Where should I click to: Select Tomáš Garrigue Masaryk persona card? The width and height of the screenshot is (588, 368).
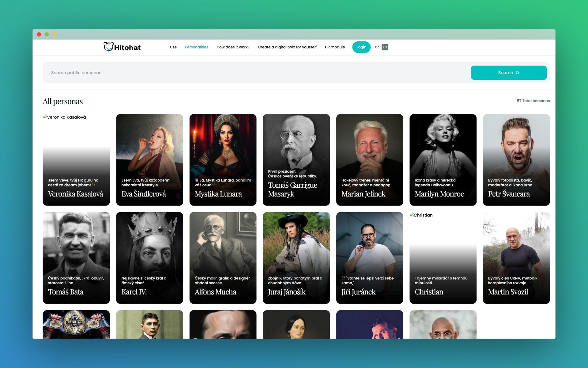[x=296, y=159]
